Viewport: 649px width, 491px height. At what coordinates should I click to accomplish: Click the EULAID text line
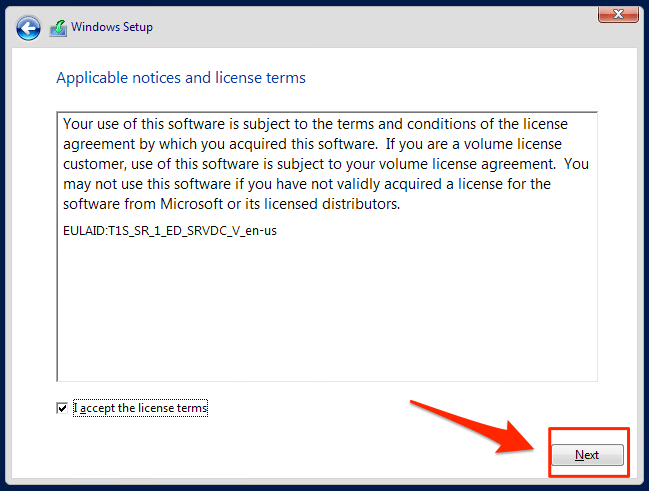coord(169,230)
